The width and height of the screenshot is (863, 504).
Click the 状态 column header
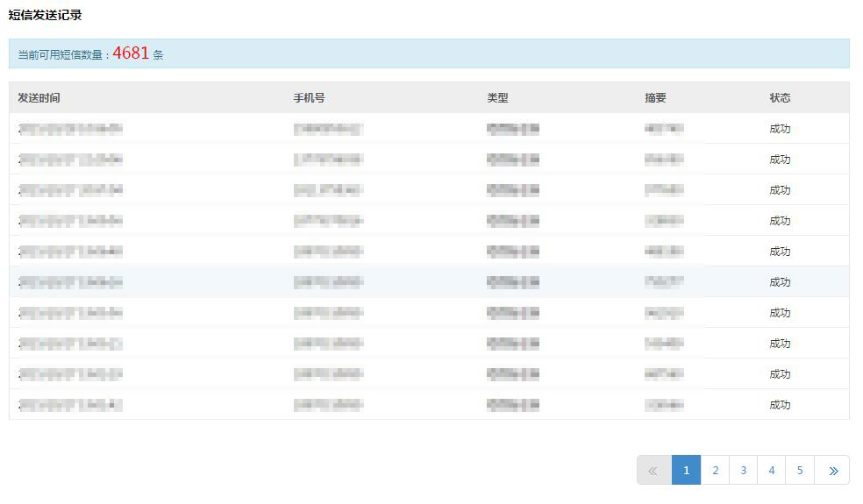coord(780,98)
